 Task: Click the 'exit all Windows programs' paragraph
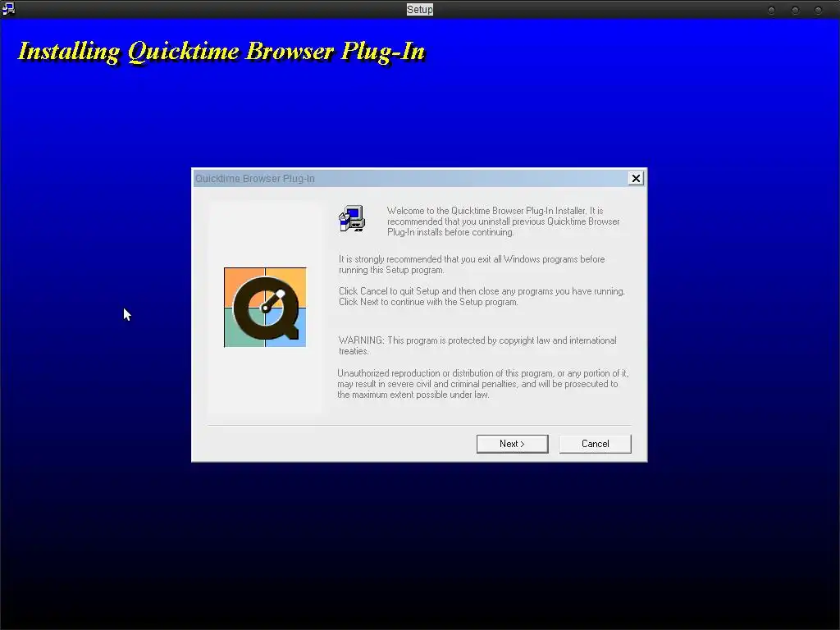tap(472, 264)
